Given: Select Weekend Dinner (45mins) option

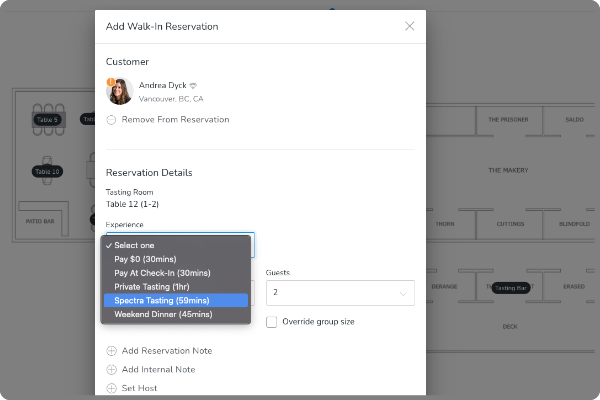Looking at the screenshot, I should [x=164, y=314].
